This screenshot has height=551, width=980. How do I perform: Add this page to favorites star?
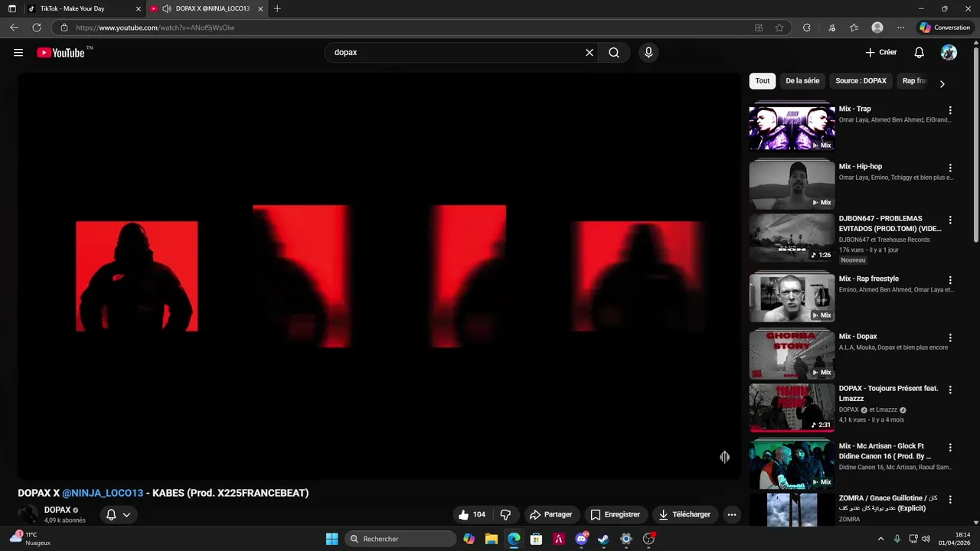pyautogui.click(x=779, y=28)
